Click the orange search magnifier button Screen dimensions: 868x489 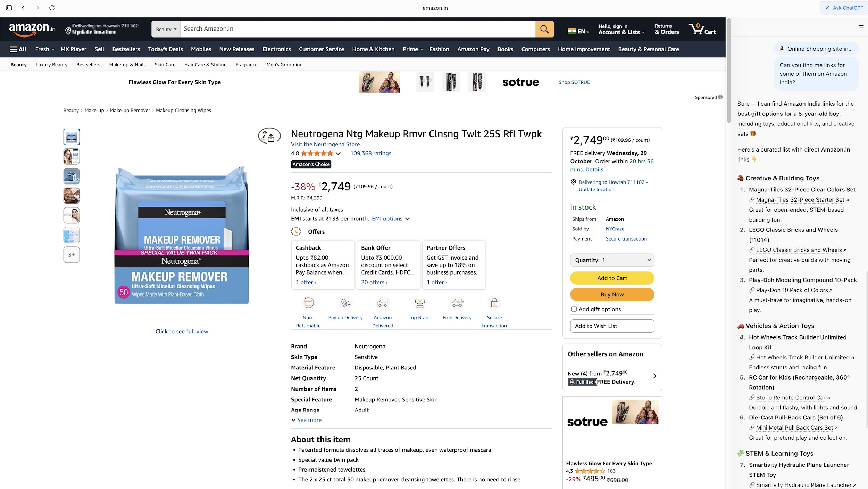click(544, 29)
